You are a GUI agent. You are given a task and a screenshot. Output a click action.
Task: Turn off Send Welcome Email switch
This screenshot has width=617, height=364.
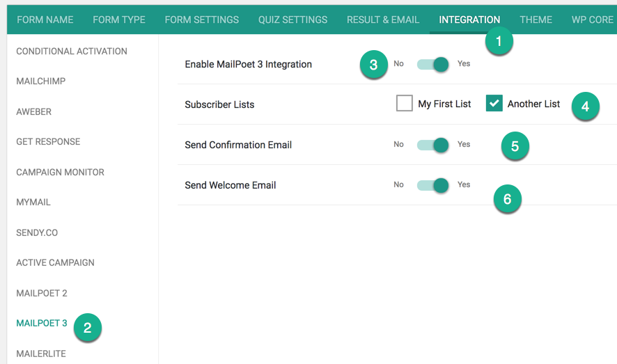pyautogui.click(x=433, y=185)
